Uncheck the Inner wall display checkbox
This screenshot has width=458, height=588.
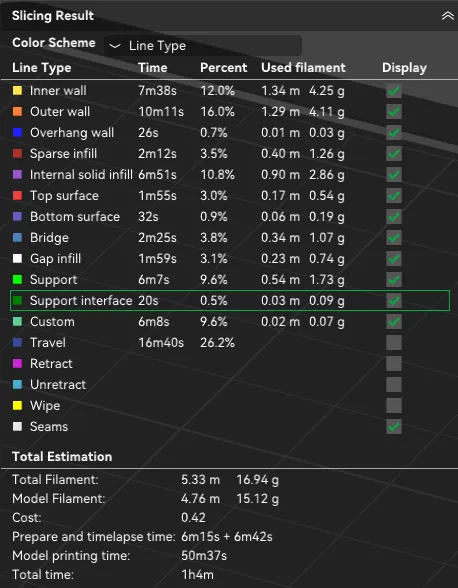(x=394, y=90)
